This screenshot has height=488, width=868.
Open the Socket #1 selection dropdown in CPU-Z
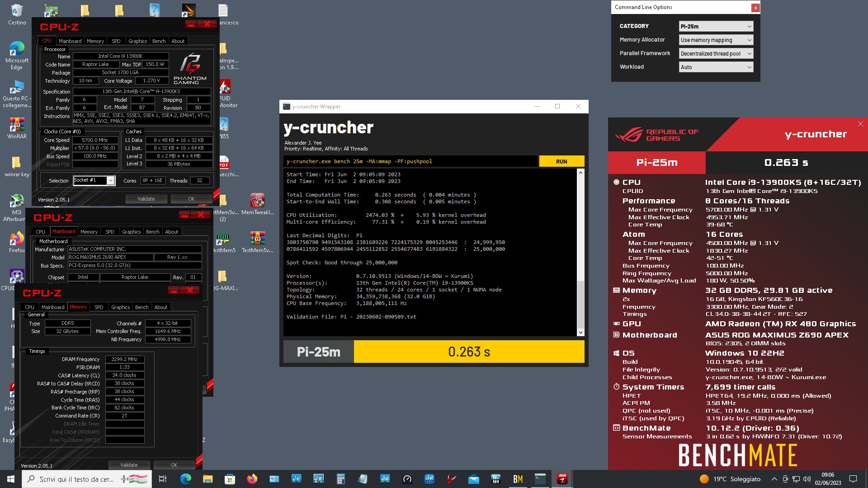pyautogui.click(x=94, y=180)
